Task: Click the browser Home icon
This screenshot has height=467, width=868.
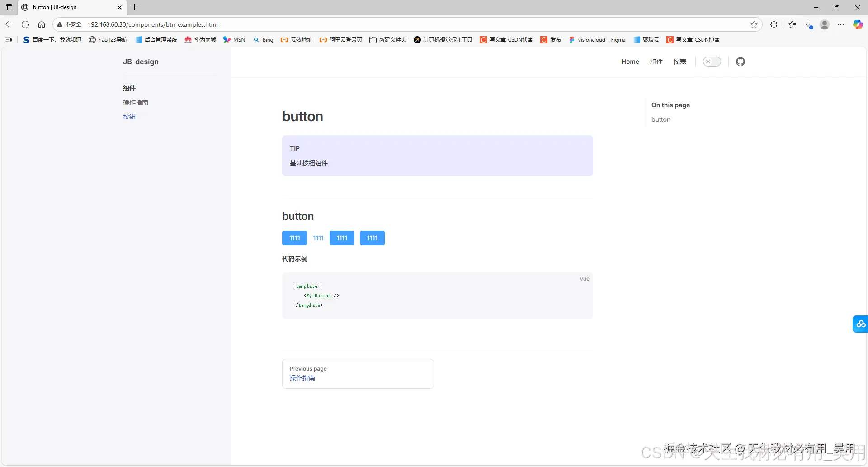Action: point(42,24)
